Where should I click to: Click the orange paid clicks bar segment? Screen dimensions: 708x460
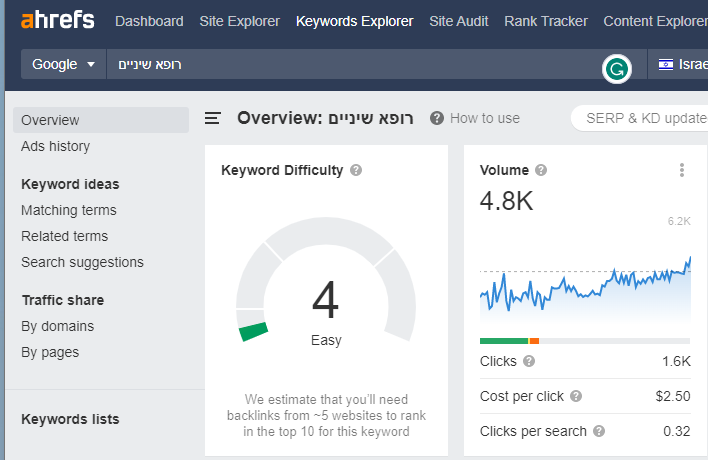click(534, 341)
